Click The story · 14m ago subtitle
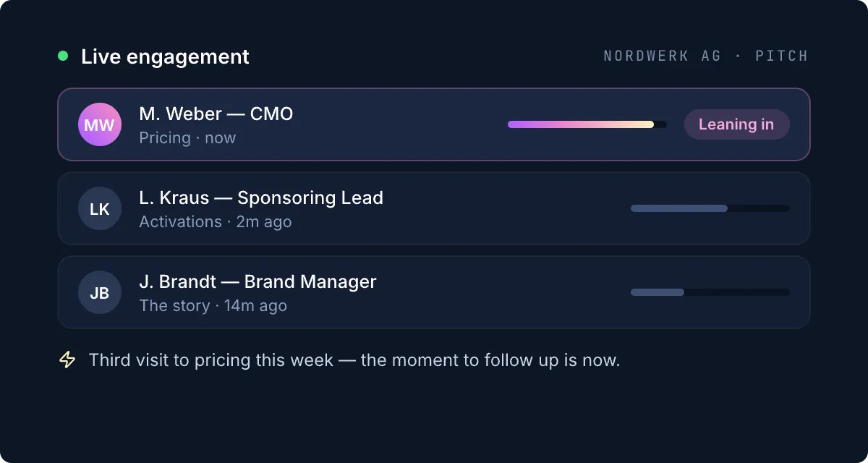868x463 pixels. pos(213,305)
